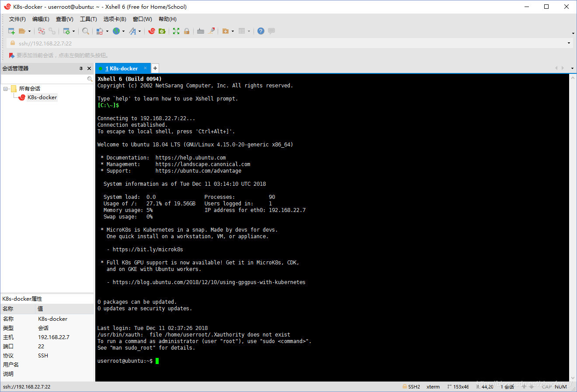
Task: Open the 查看(V) menu
Action: pyautogui.click(x=65, y=19)
